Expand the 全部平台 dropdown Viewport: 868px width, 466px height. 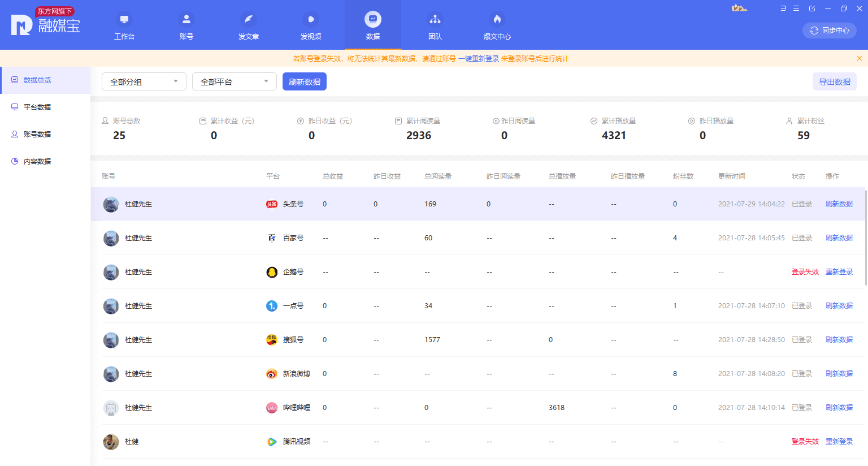point(234,82)
